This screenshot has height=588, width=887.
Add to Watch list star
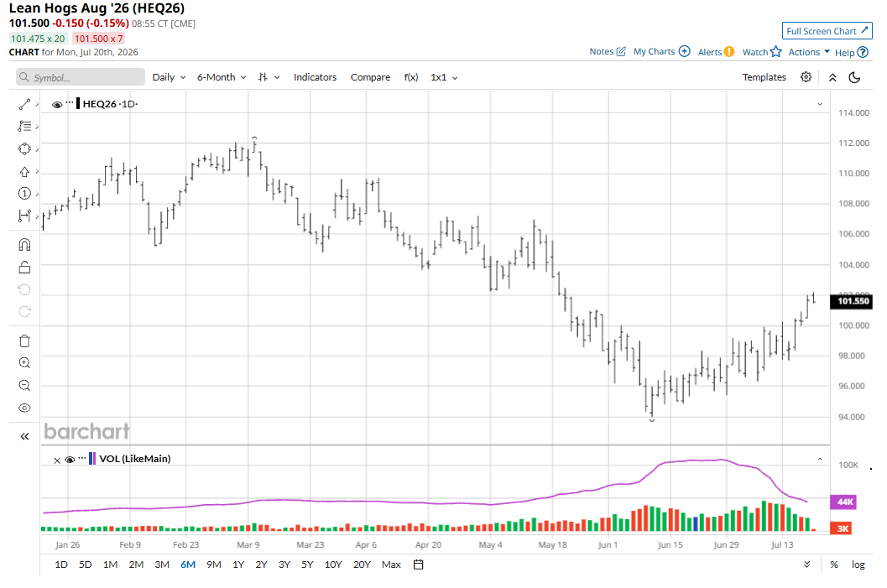(761, 52)
